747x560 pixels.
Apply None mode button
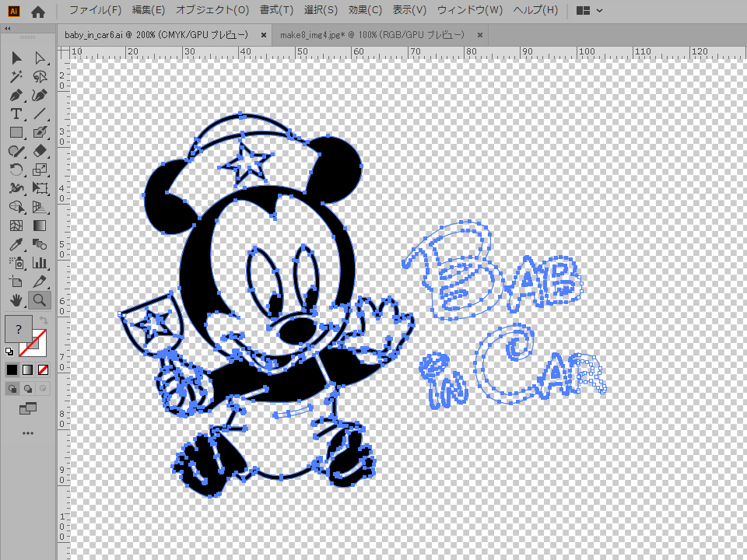pyautogui.click(x=43, y=370)
